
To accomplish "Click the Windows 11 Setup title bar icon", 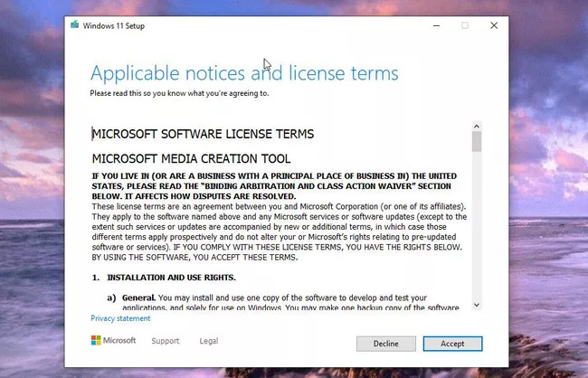I will [74, 25].
